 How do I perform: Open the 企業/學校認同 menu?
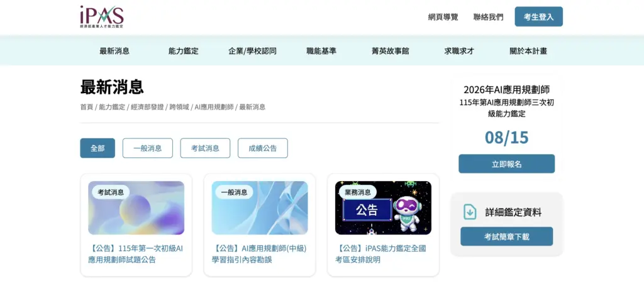(x=252, y=52)
